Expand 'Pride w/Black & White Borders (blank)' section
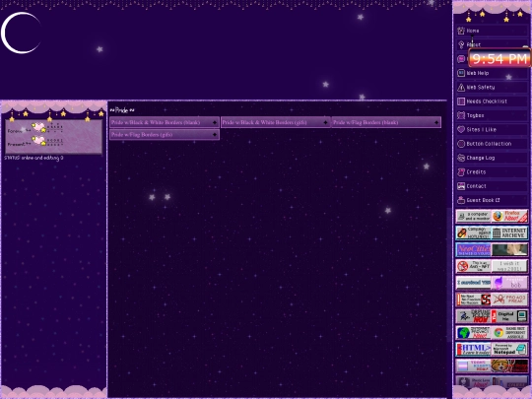Image resolution: width=532 pixels, height=399 pixels. pos(165,122)
